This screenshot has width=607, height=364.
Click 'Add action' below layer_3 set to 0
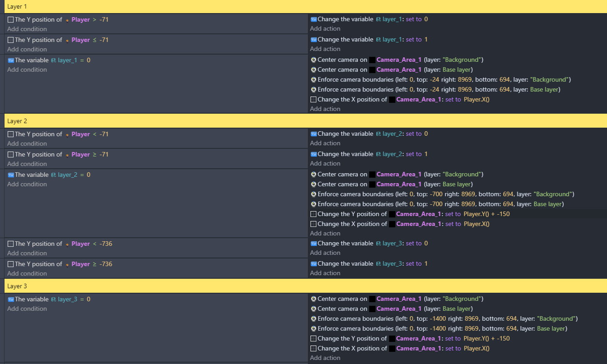point(325,253)
